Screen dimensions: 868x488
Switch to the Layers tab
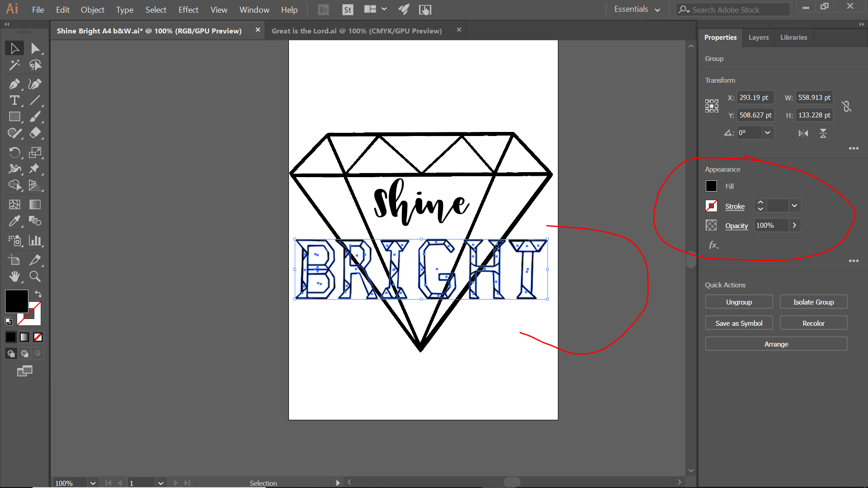point(758,38)
